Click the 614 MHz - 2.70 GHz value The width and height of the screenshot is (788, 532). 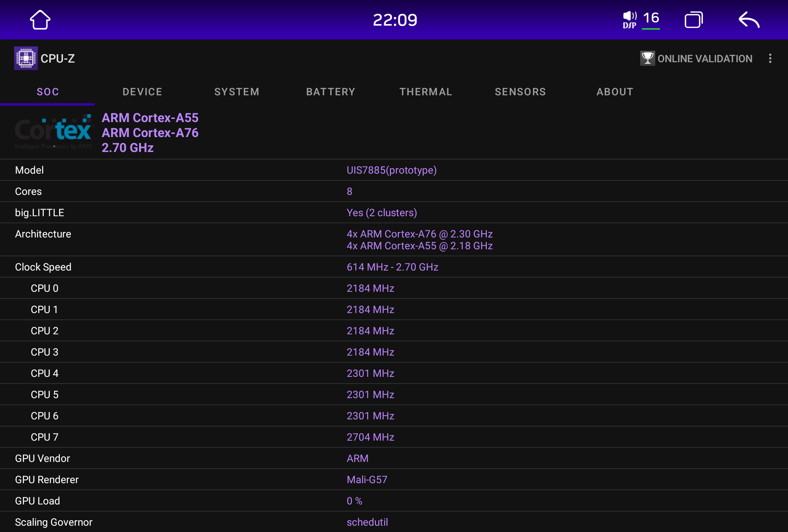392,267
